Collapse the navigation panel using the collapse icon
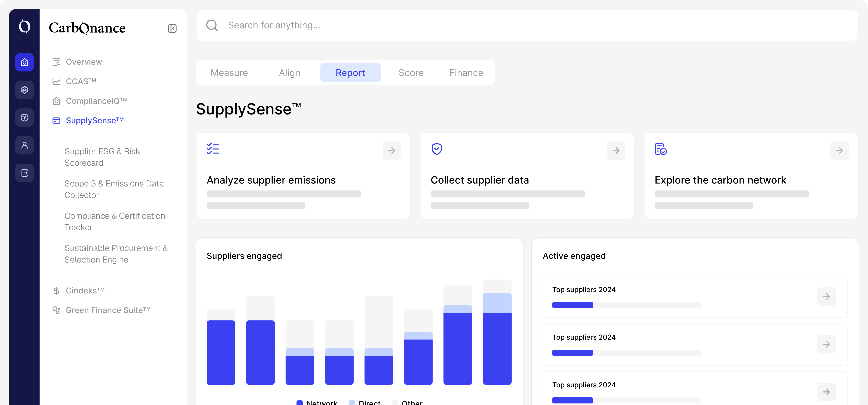868x405 pixels. [172, 28]
